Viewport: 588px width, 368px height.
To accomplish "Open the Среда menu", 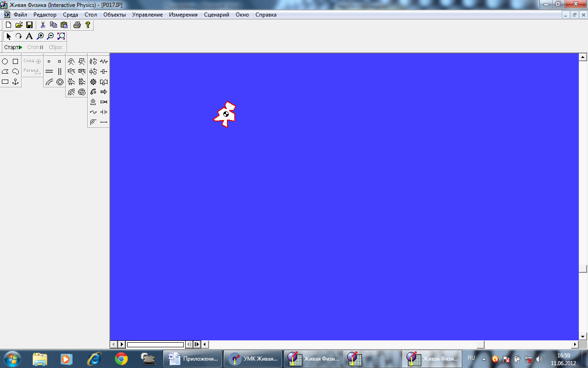I will (x=71, y=15).
